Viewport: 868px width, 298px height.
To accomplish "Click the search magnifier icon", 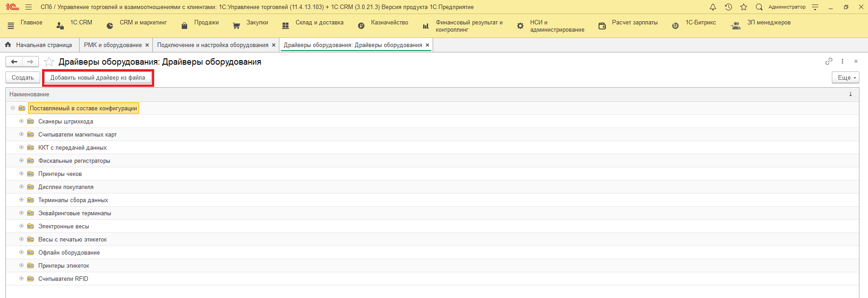I will (759, 7).
